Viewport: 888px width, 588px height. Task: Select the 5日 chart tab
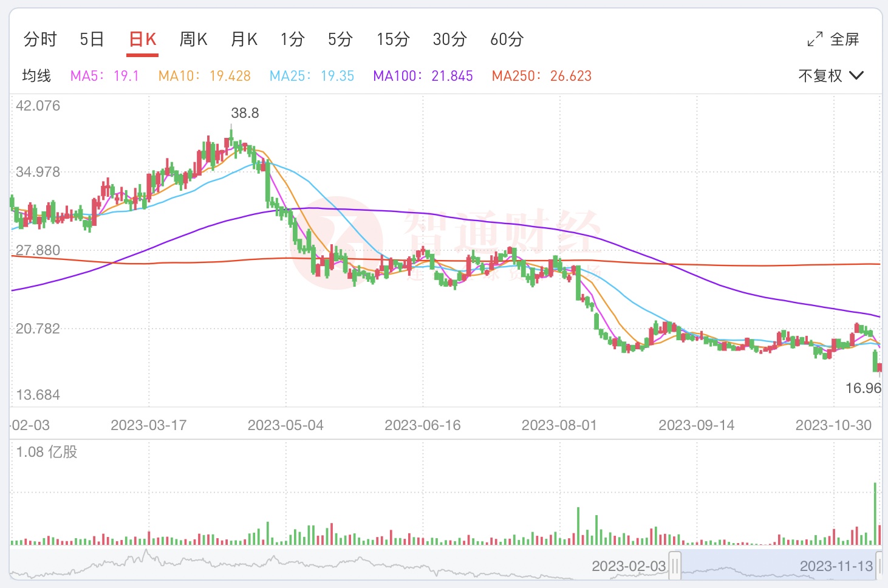(x=92, y=39)
